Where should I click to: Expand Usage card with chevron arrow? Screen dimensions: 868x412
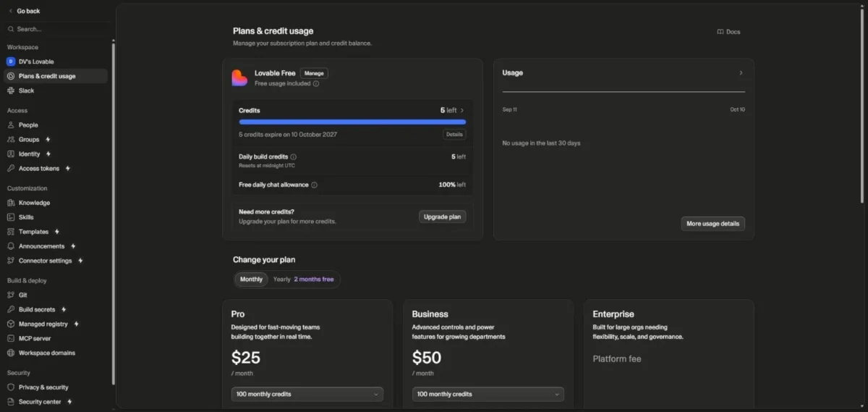(741, 72)
